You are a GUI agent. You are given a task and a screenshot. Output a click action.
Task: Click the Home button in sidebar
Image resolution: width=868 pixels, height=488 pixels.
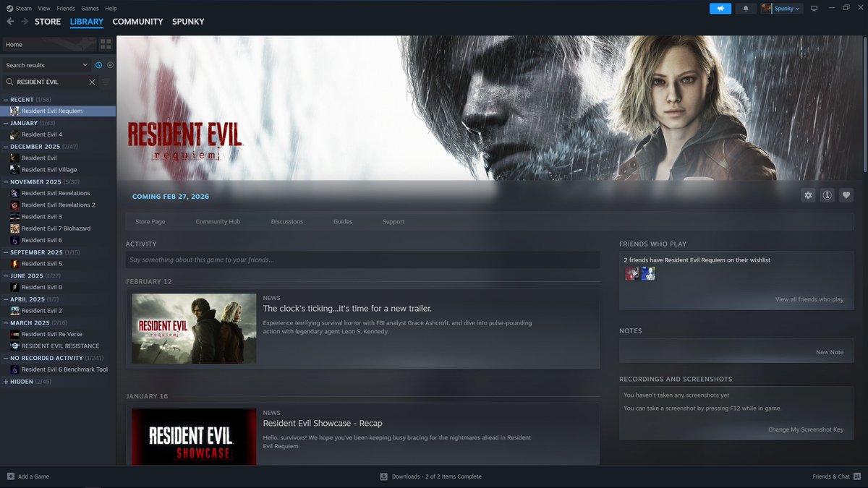pyautogui.click(x=48, y=44)
